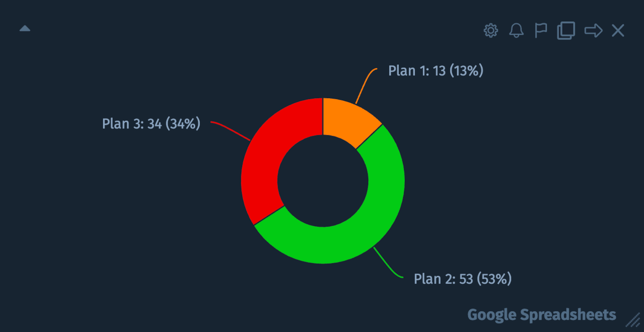Click the divider between orange and green
This screenshot has height=332, width=644.
369,137
